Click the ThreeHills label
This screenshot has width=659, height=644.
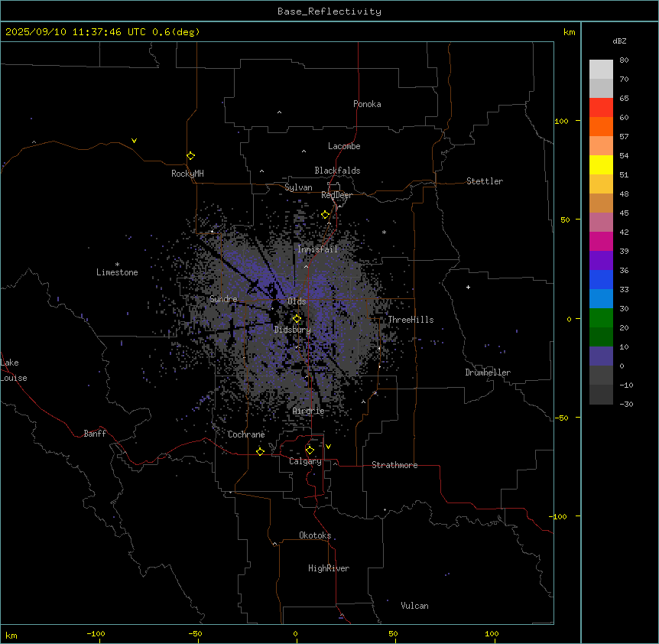click(411, 320)
